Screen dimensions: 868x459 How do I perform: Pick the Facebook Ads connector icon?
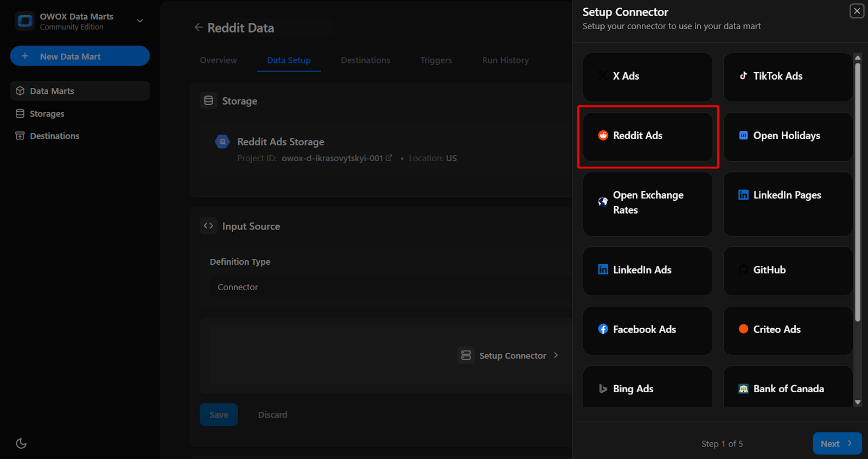pyautogui.click(x=603, y=329)
